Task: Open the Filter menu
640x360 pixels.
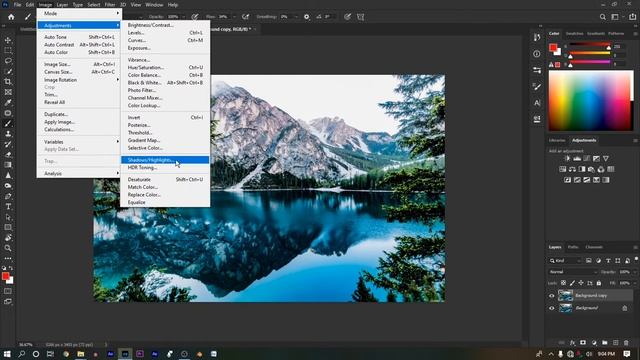Action: click(110, 5)
